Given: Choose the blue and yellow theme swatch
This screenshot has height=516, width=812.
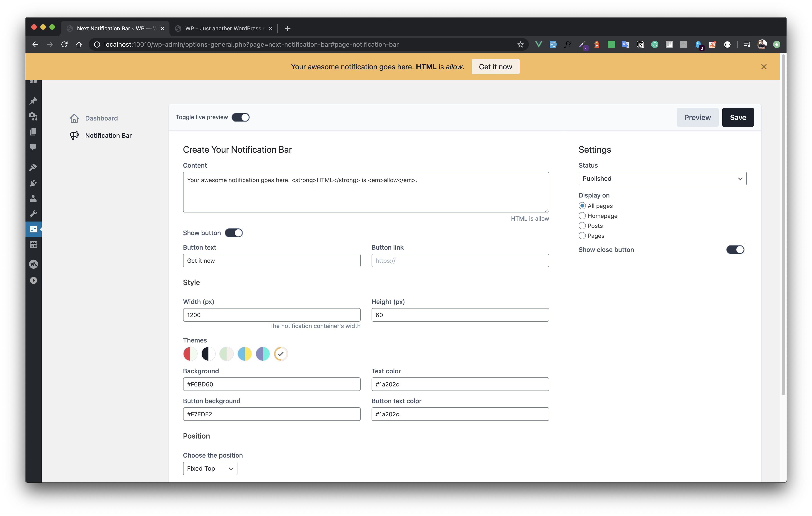Looking at the screenshot, I should (244, 354).
